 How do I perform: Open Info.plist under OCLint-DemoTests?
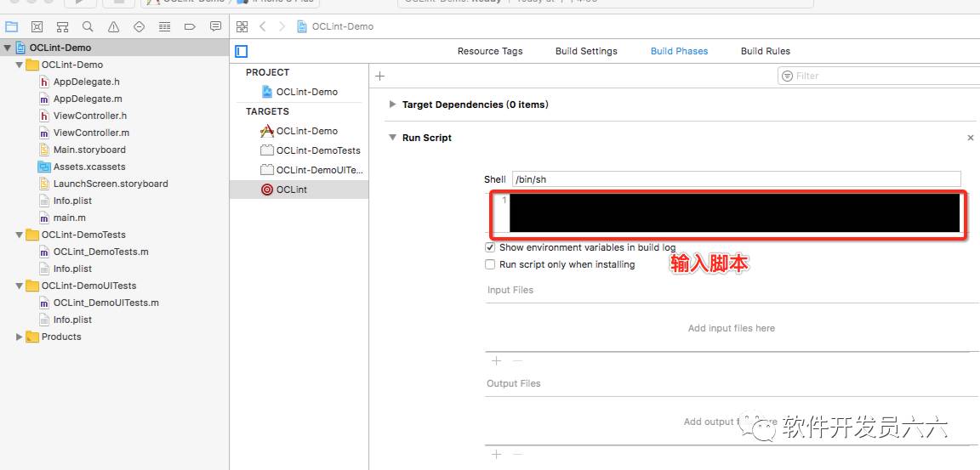72,269
